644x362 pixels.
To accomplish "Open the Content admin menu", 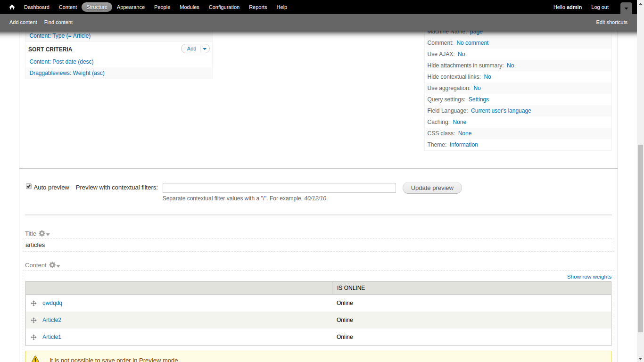I will (x=68, y=7).
